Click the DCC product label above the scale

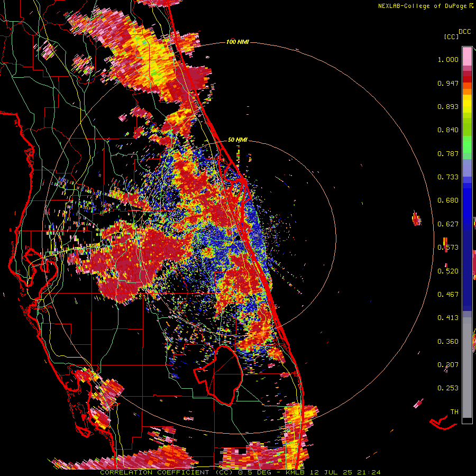(465, 32)
